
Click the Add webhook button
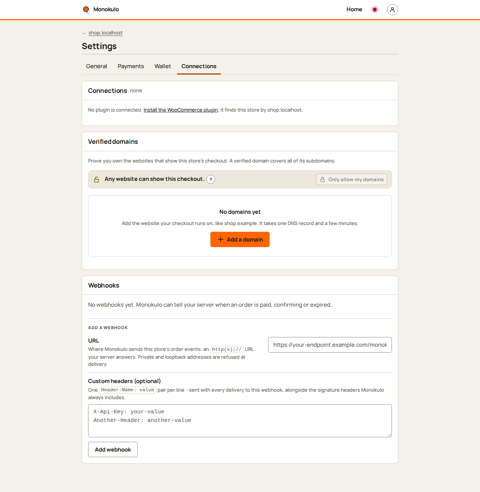(113, 450)
